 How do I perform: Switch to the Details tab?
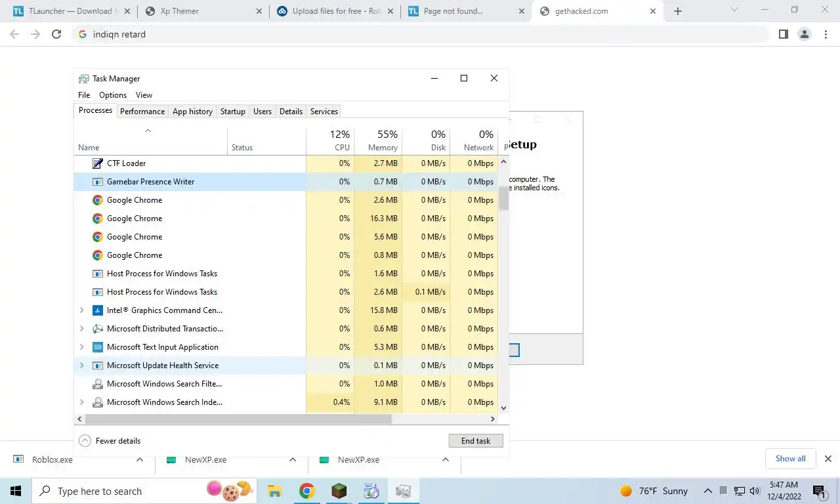pyautogui.click(x=291, y=112)
